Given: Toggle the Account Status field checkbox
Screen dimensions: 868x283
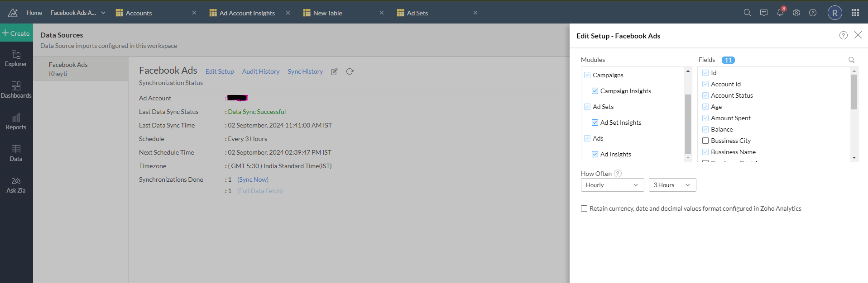Looking at the screenshot, I should point(705,95).
